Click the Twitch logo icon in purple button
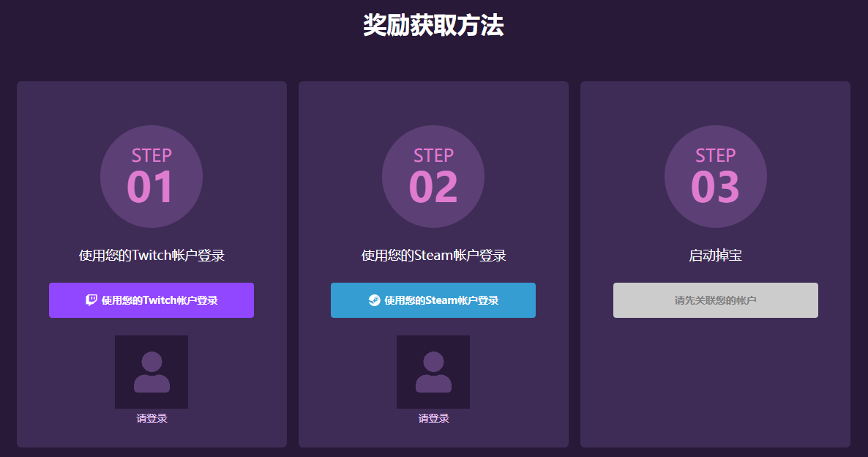Screen dimensions: 868x457 [x=91, y=300]
